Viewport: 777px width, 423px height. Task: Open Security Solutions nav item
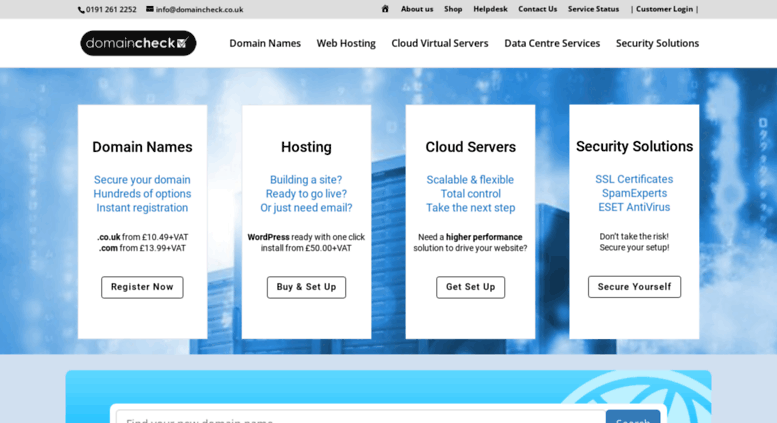pos(657,44)
